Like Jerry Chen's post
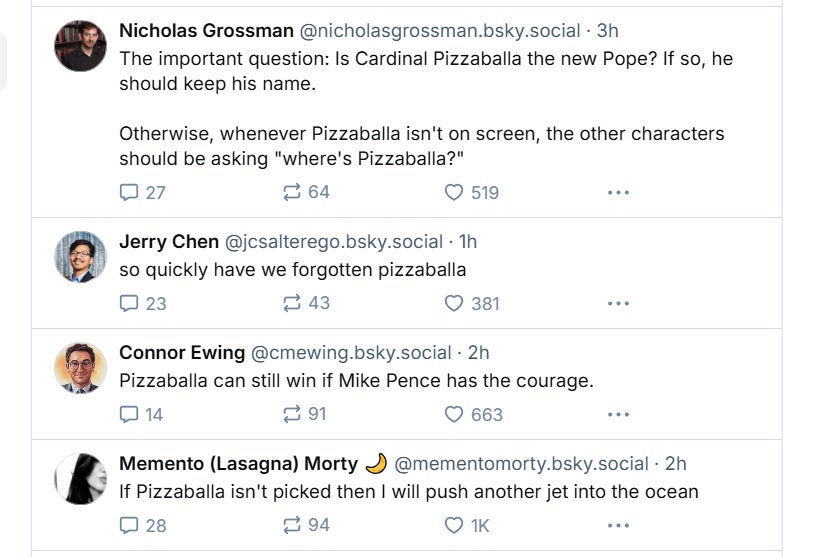 (x=454, y=303)
